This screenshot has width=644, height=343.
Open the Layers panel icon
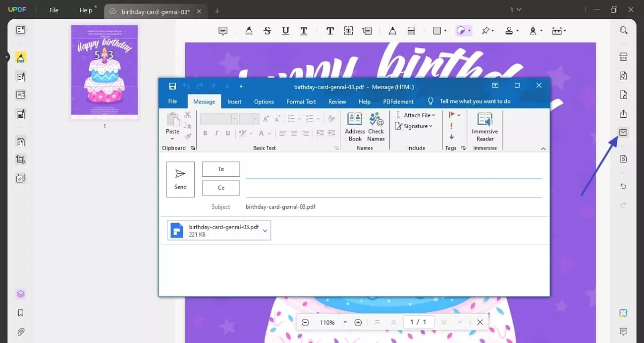(x=20, y=294)
